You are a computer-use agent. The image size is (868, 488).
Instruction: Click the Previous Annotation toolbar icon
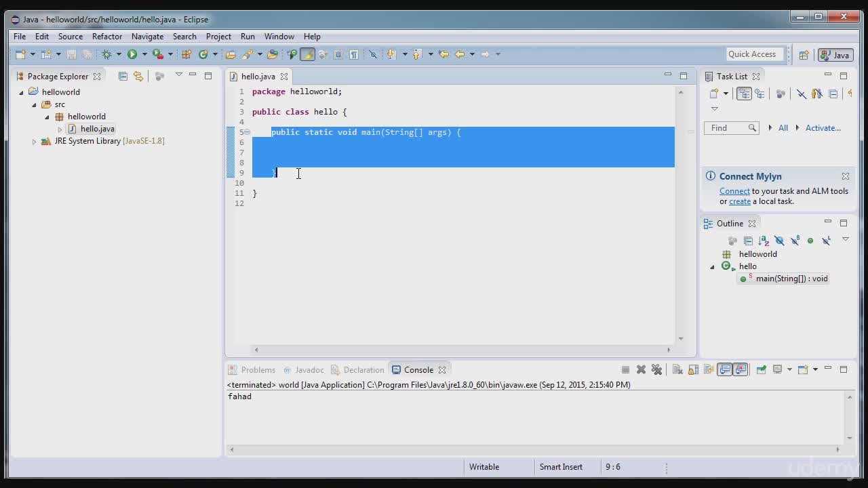417,54
